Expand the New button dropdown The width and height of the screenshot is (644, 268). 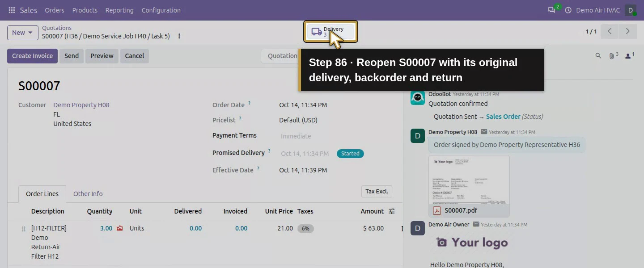[x=30, y=33]
